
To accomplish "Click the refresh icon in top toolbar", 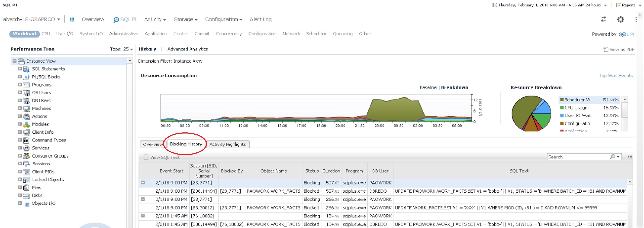I will point(603,19).
